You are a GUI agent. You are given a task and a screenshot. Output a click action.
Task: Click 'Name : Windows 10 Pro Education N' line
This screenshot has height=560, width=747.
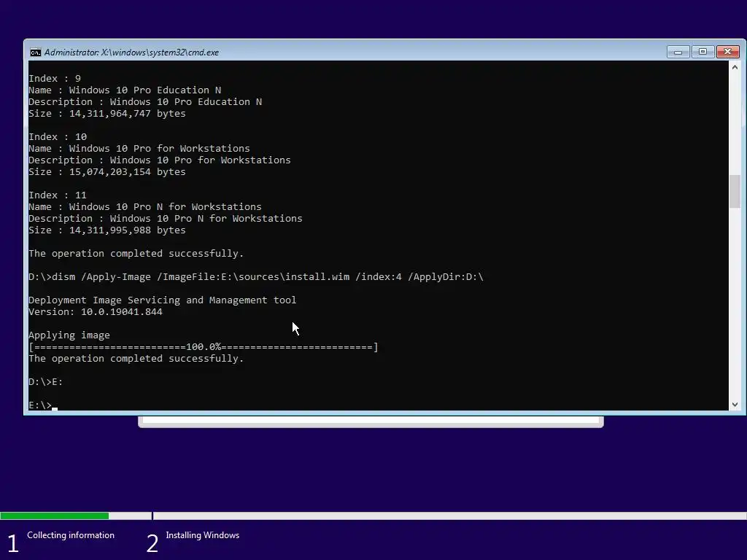pos(125,90)
